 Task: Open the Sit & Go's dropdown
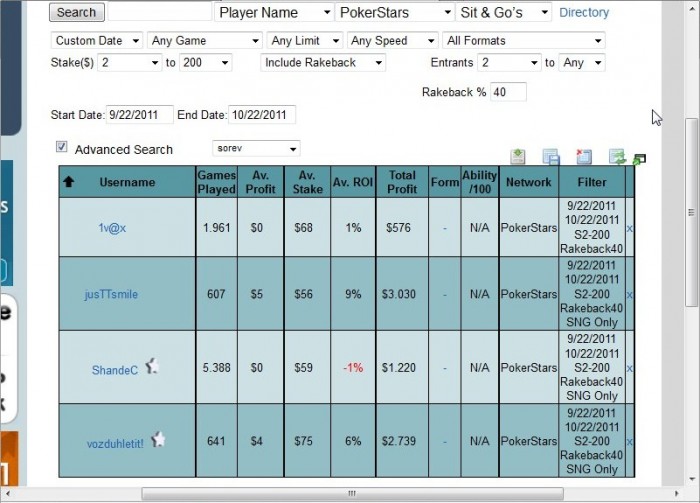(x=504, y=12)
